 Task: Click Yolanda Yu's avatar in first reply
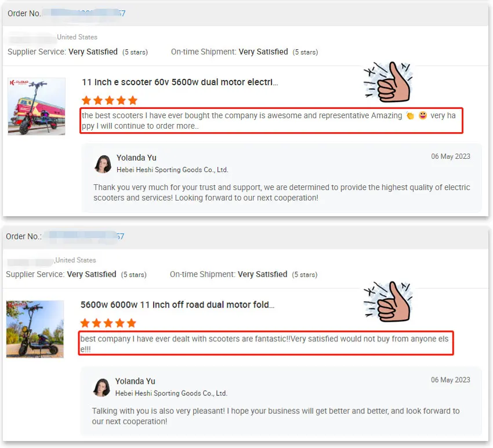pyautogui.click(x=103, y=163)
